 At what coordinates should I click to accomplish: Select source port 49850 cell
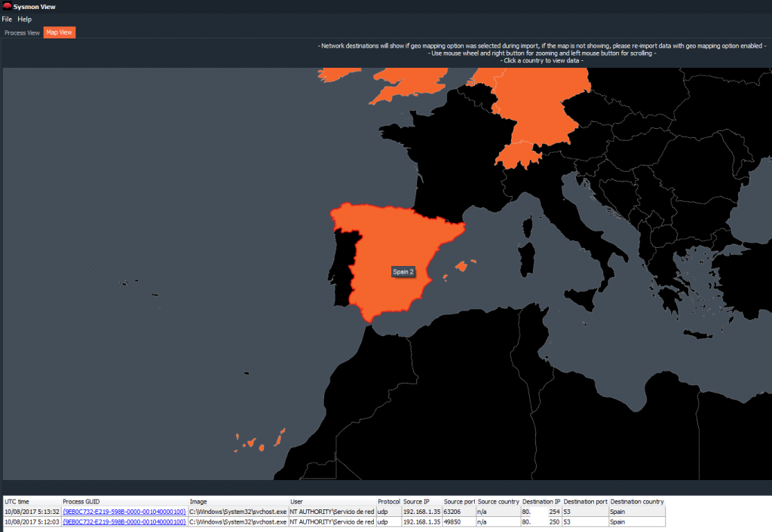454,521
